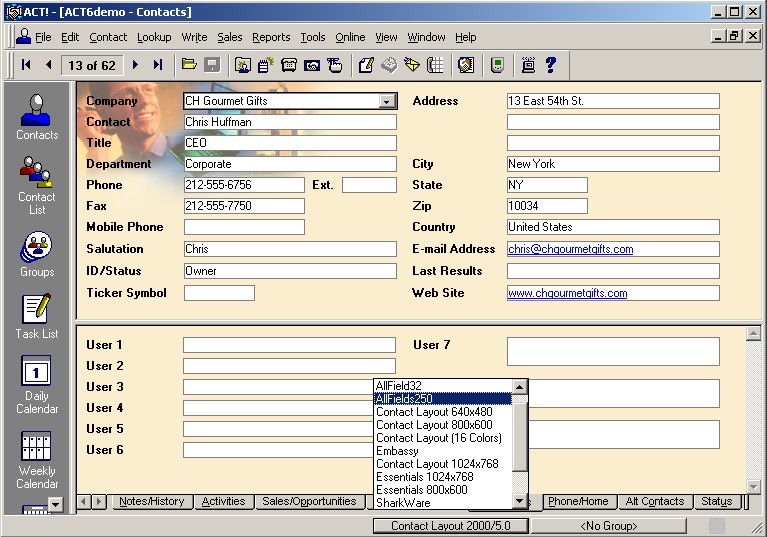Open the Weekly Calendar view
Viewport: 767px width, 537px height.
pyautogui.click(x=37, y=460)
